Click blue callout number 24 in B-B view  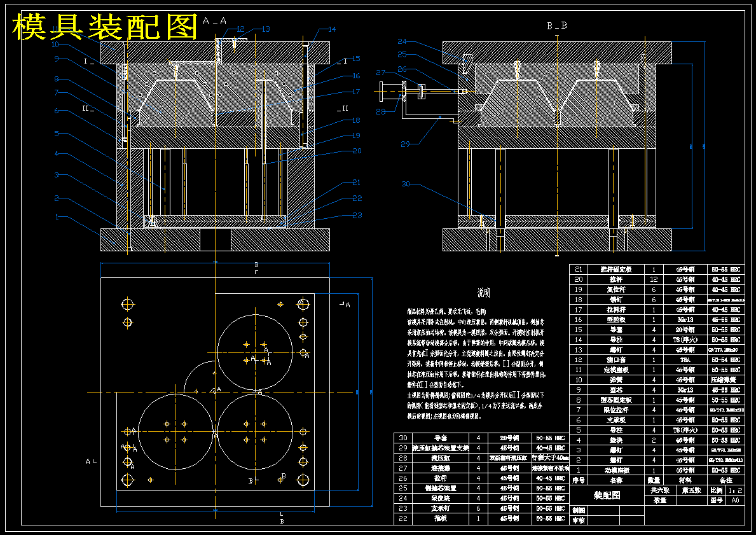tap(402, 42)
